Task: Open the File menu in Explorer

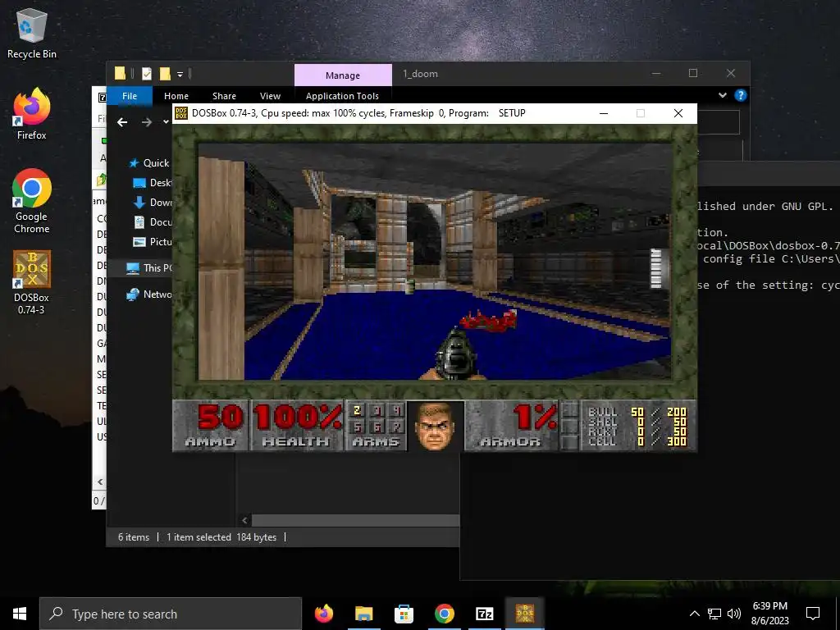Action: (130, 96)
